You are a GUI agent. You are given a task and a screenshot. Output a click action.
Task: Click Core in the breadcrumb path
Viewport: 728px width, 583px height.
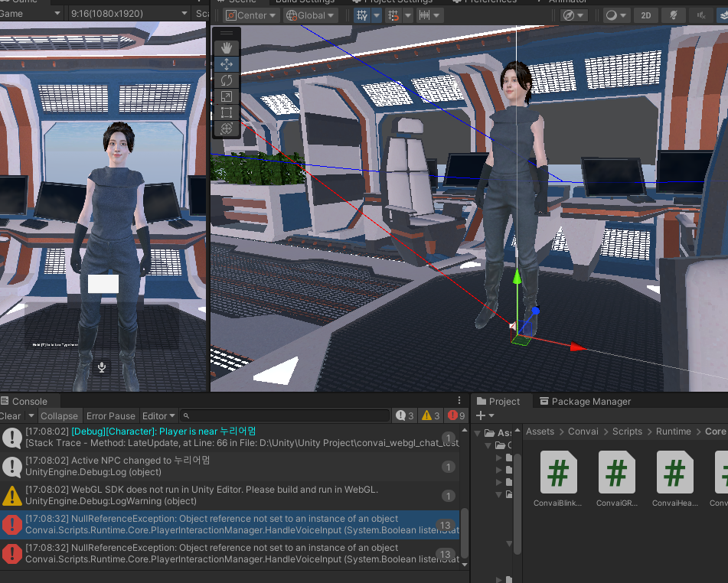[716, 432]
